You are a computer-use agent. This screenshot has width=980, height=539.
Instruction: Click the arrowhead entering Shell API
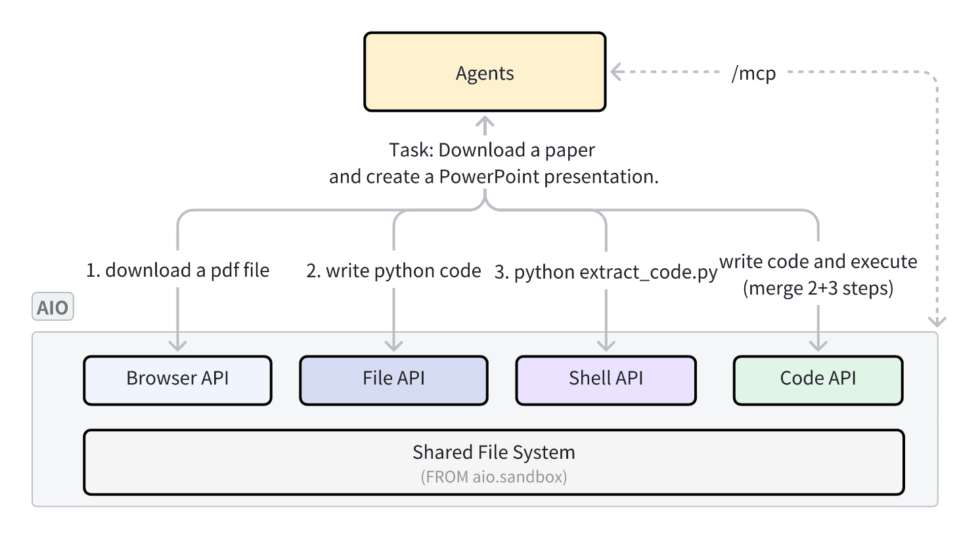coord(606,345)
